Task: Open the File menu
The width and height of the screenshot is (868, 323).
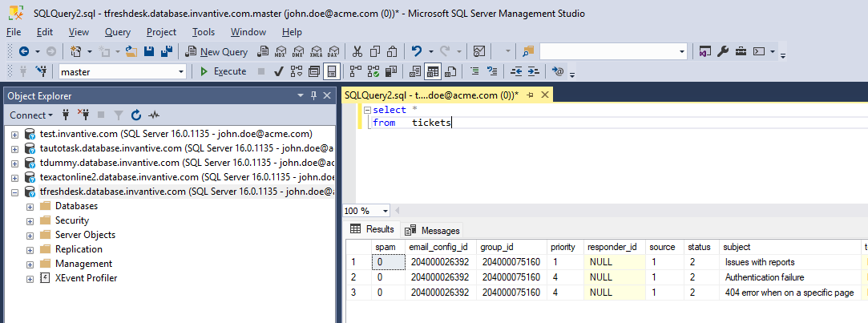Action: [14, 32]
